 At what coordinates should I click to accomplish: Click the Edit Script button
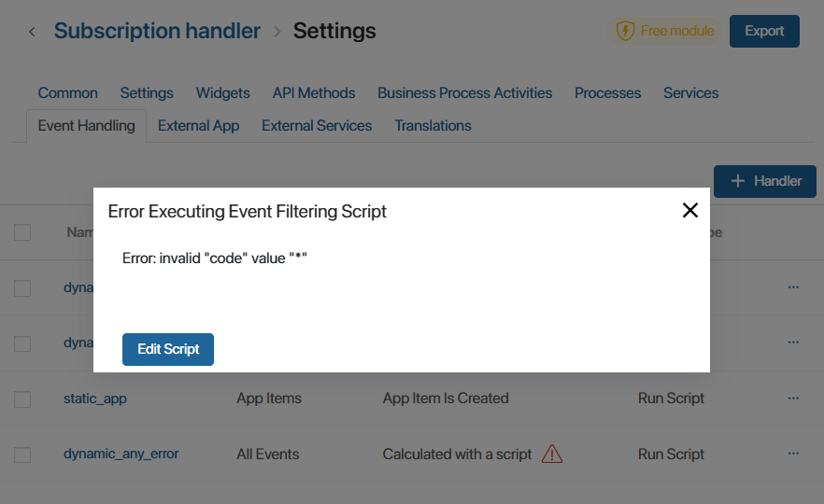(168, 349)
